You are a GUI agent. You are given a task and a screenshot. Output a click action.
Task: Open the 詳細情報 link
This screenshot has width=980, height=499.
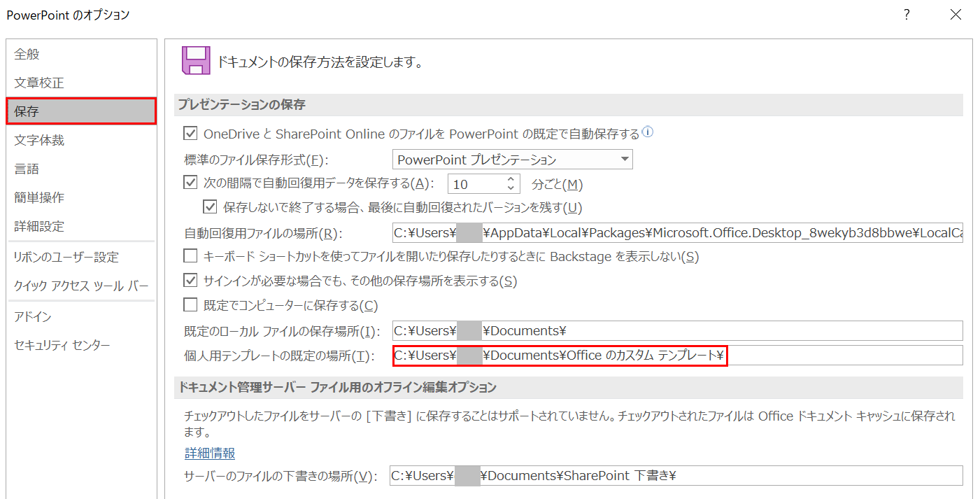pos(210,454)
